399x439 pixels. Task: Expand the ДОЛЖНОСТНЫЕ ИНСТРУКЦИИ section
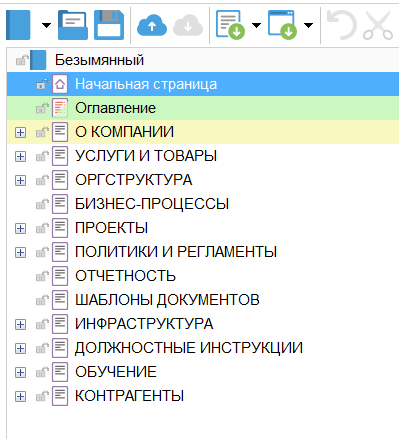[20, 348]
